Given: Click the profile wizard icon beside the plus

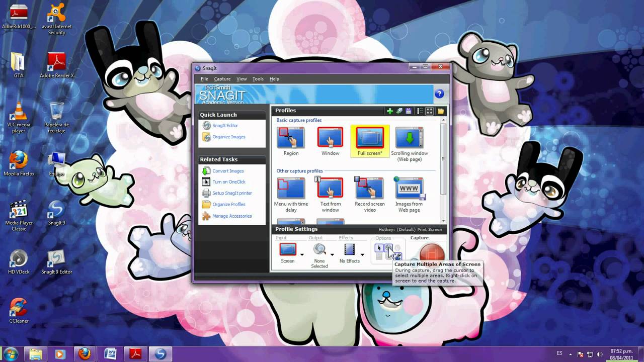Looking at the screenshot, I should point(399,111).
